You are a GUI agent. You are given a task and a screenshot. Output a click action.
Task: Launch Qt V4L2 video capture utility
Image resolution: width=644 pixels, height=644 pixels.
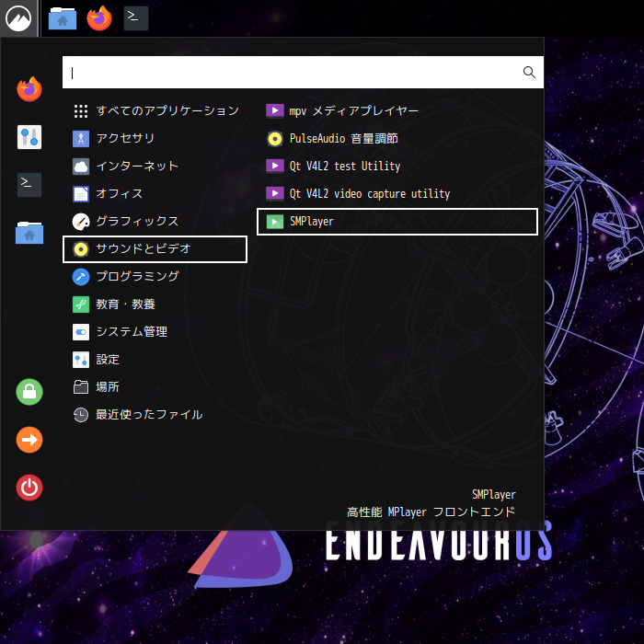[x=397, y=193]
